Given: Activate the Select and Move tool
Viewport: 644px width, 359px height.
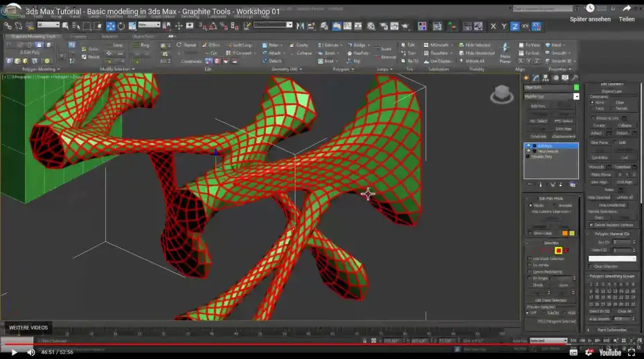Looking at the screenshot, I should pyautogui.click(x=111, y=26).
